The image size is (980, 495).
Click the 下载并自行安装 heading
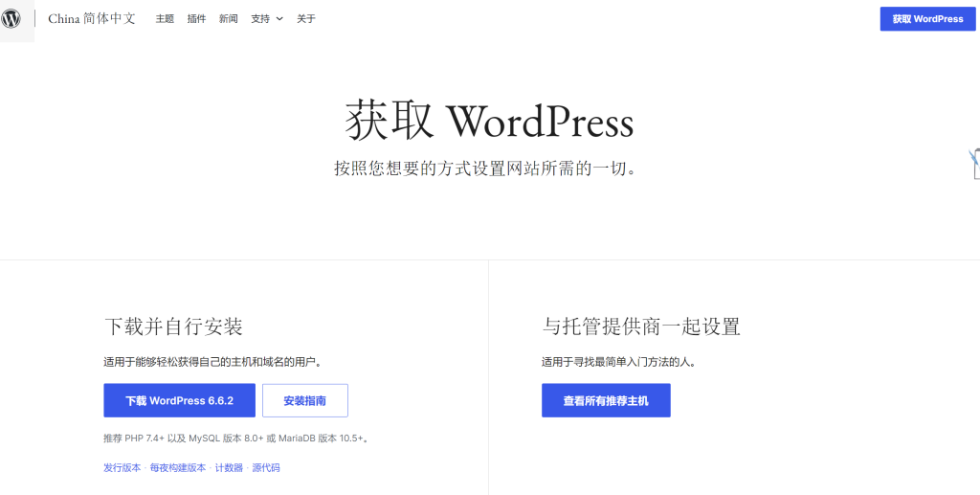click(x=173, y=326)
